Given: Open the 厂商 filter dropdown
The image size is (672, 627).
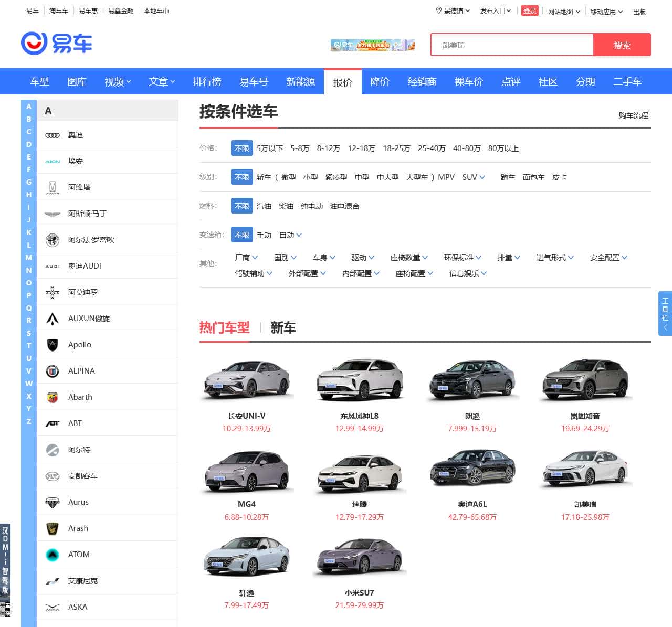Looking at the screenshot, I should coord(246,258).
